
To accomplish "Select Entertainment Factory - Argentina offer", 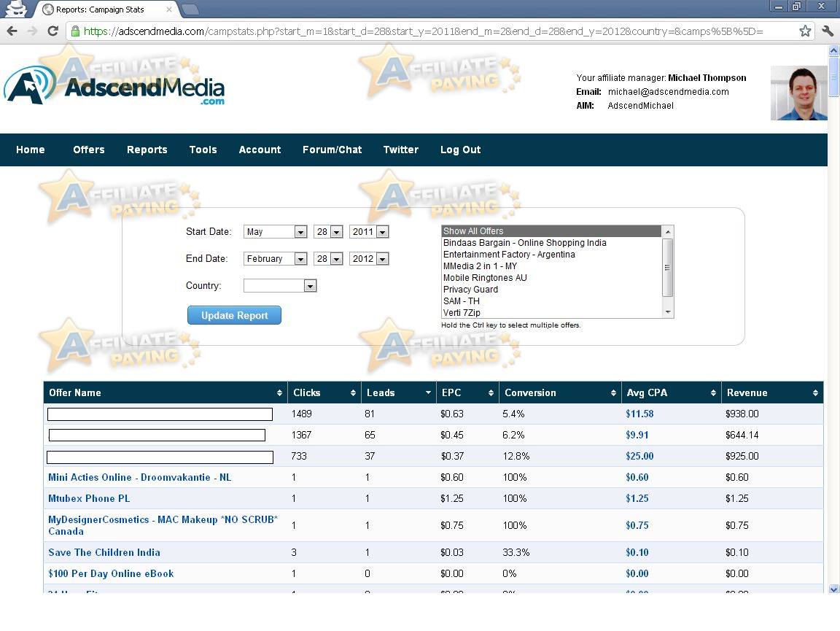I will coord(551,255).
